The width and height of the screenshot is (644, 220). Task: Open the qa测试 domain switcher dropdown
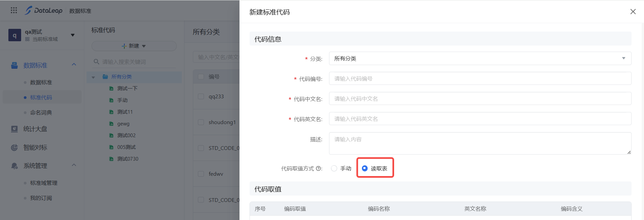(72, 35)
